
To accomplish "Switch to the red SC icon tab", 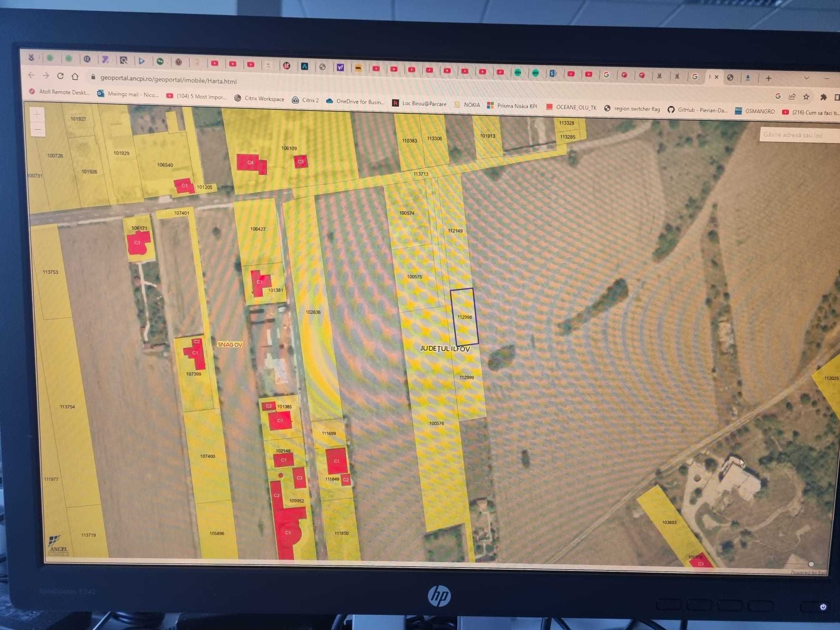I will tap(287, 65).
